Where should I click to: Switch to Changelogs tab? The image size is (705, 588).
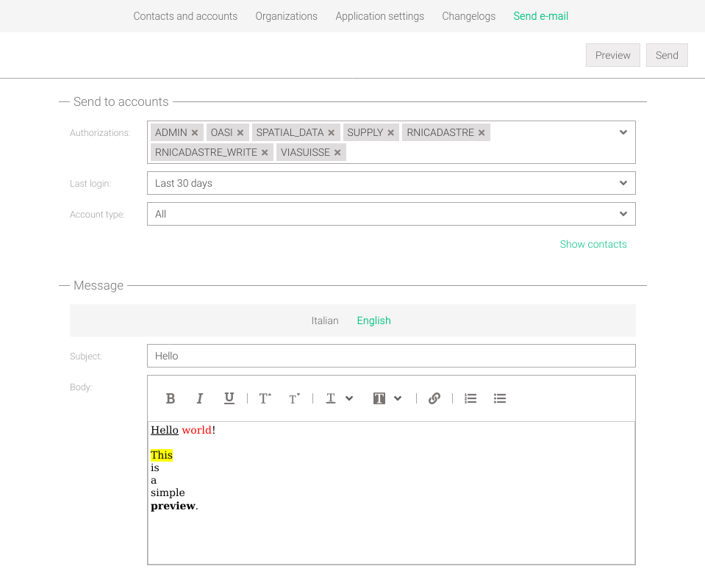[x=468, y=16]
